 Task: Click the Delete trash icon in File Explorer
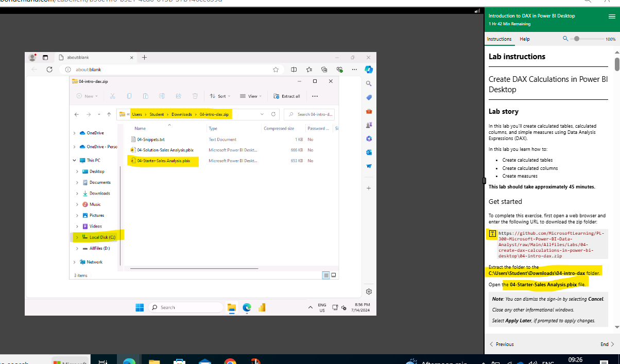click(195, 96)
